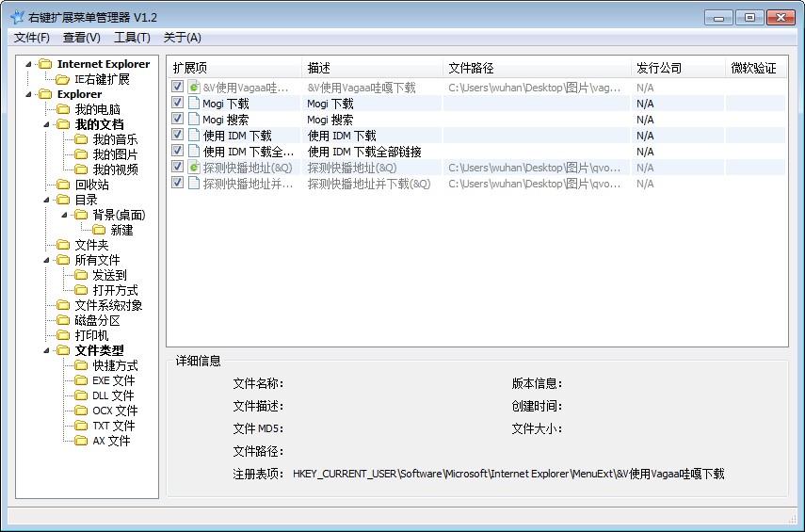
Task: Select the 探测快播地址并下载 list row
Action: [x=368, y=184]
